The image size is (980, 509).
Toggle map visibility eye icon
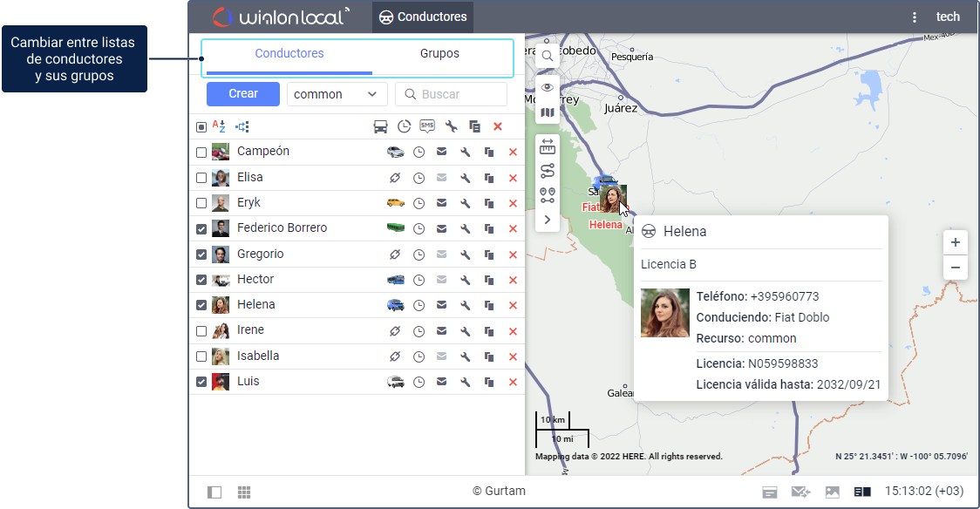coord(548,87)
